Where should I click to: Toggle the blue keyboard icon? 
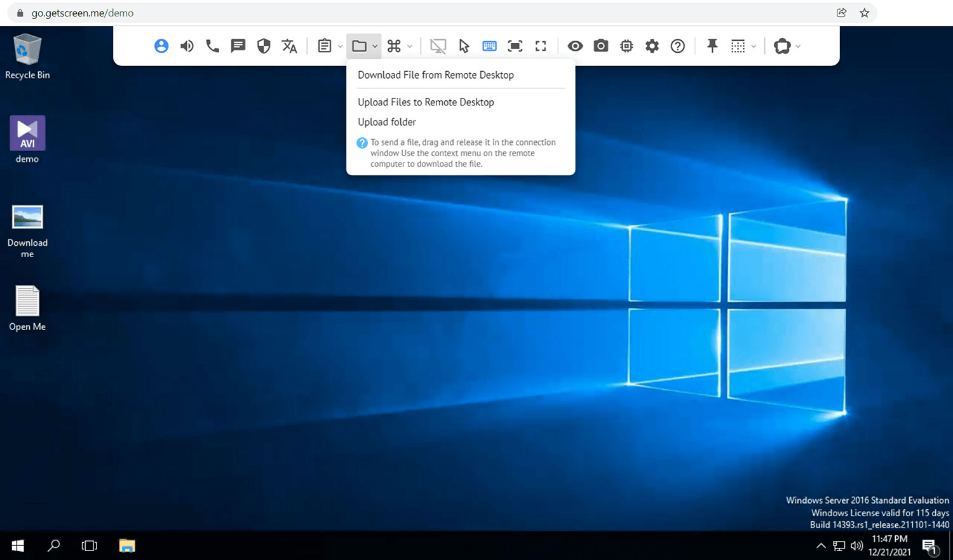click(489, 46)
